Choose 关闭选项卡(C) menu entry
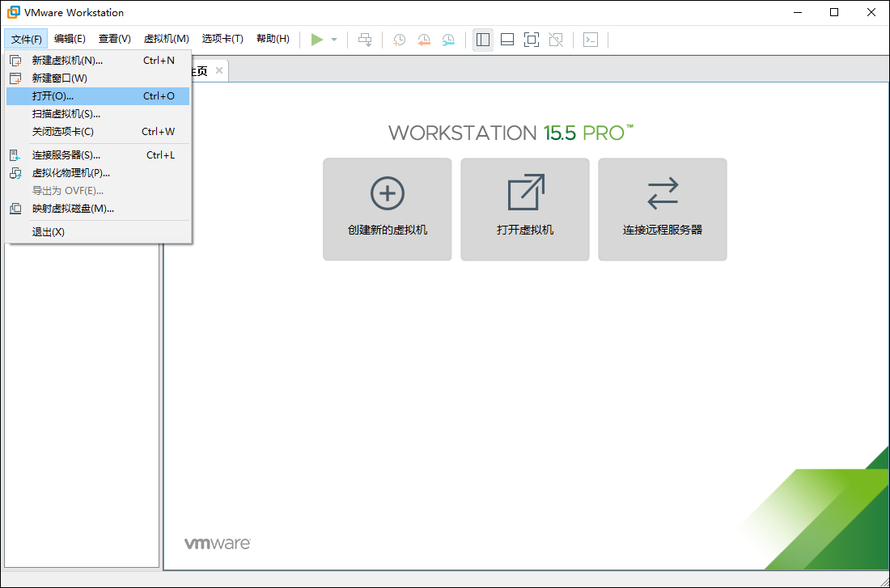 tap(98, 132)
